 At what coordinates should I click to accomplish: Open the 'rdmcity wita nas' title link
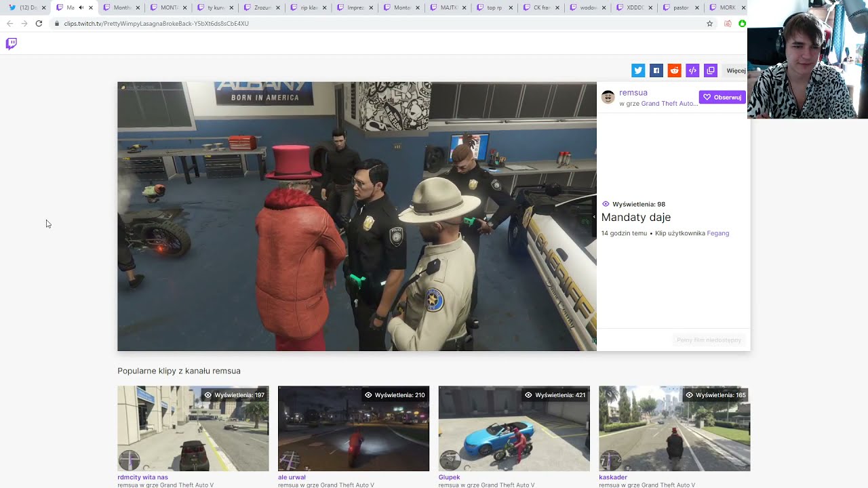click(x=142, y=477)
